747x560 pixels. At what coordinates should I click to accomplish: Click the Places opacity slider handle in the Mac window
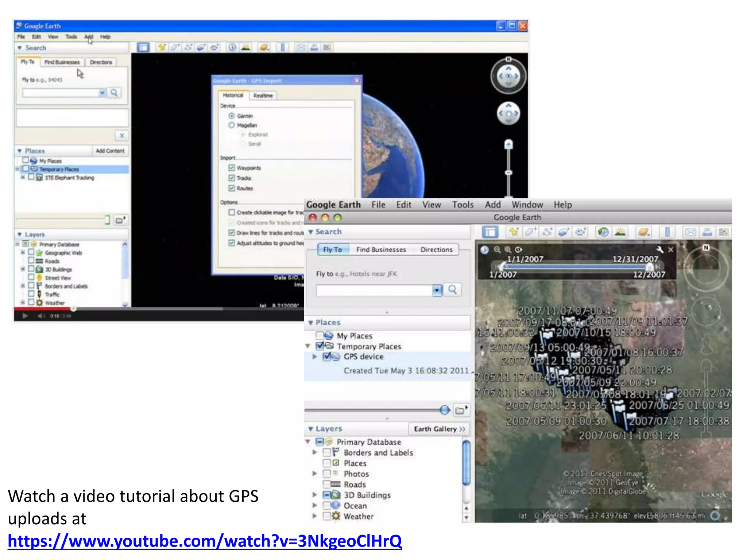445,410
